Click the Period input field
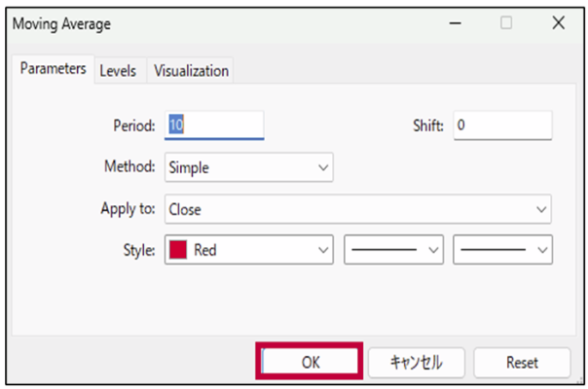Screen dimensions: 588x389 (214, 125)
